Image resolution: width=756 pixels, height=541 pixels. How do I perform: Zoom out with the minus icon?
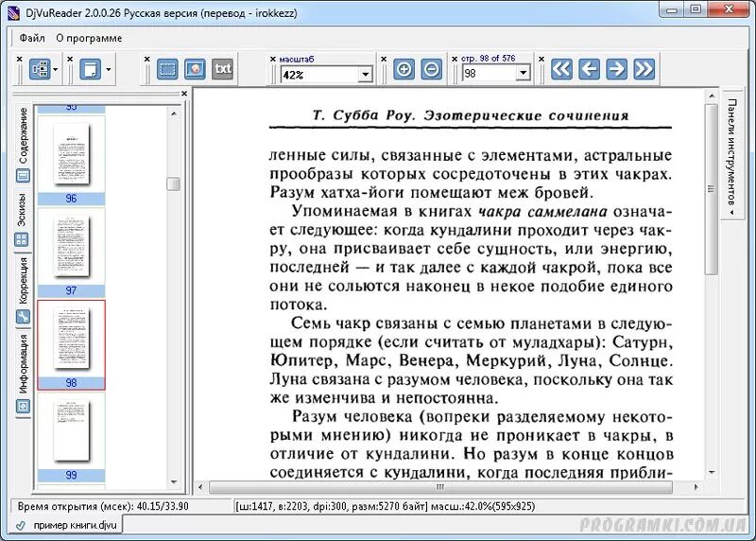tap(431, 69)
